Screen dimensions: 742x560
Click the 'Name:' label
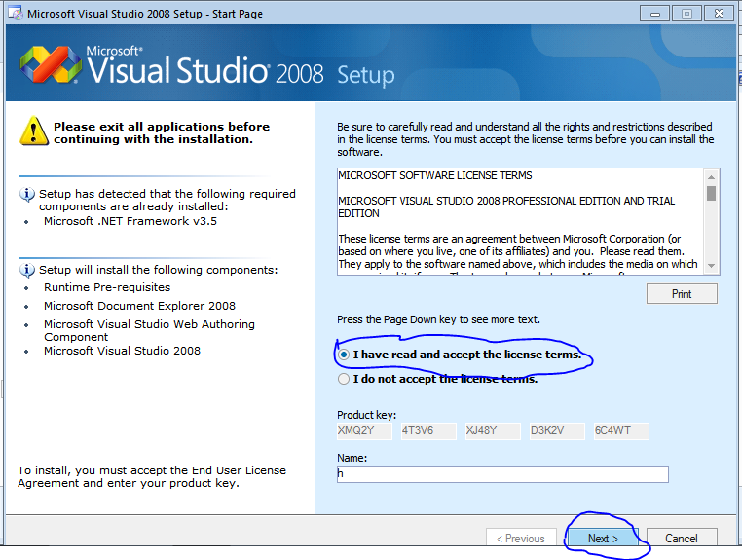[x=352, y=458]
